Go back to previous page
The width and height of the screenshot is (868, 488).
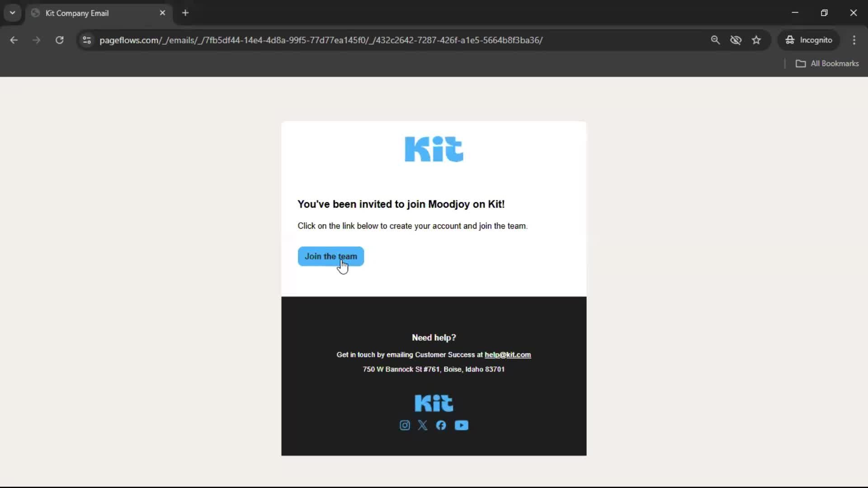point(14,40)
